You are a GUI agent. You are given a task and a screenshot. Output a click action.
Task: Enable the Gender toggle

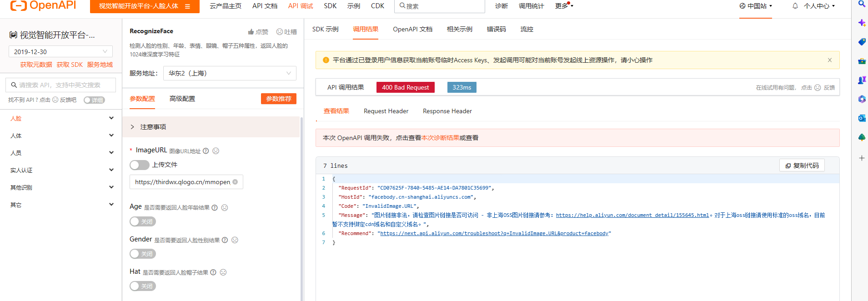143,254
